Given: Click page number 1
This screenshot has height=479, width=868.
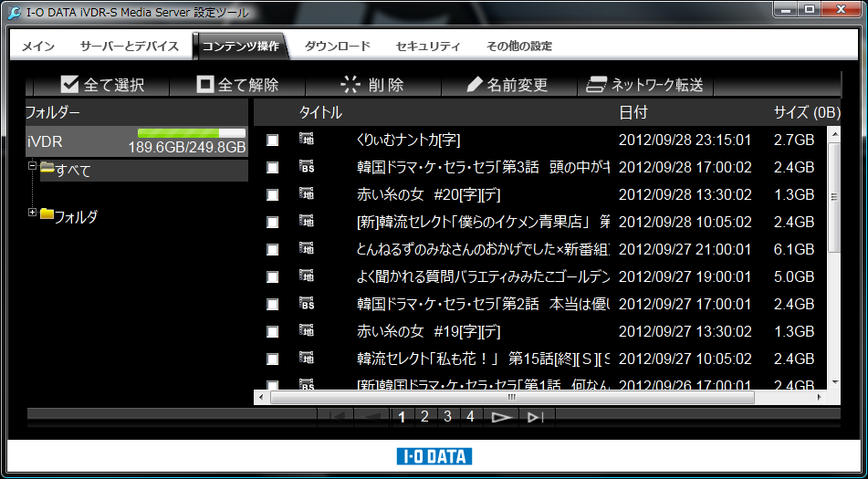Looking at the screenshot, I should point(402,417).
